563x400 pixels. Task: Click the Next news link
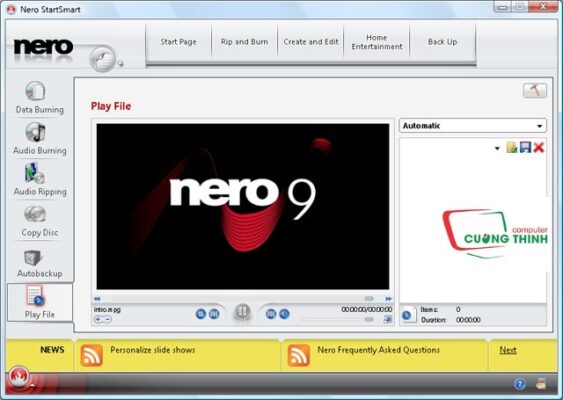(x=508, y=350)
